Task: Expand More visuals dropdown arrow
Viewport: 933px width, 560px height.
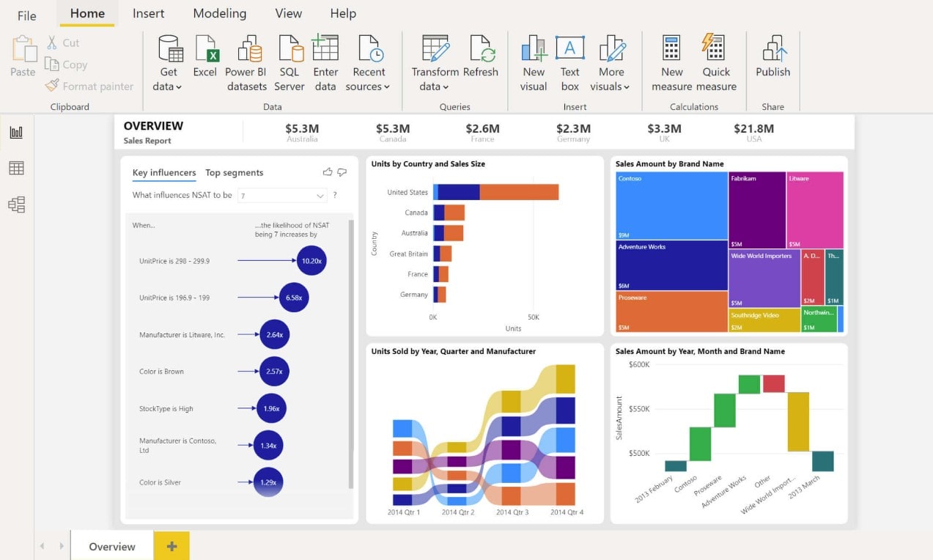Action: click(627, 87)
